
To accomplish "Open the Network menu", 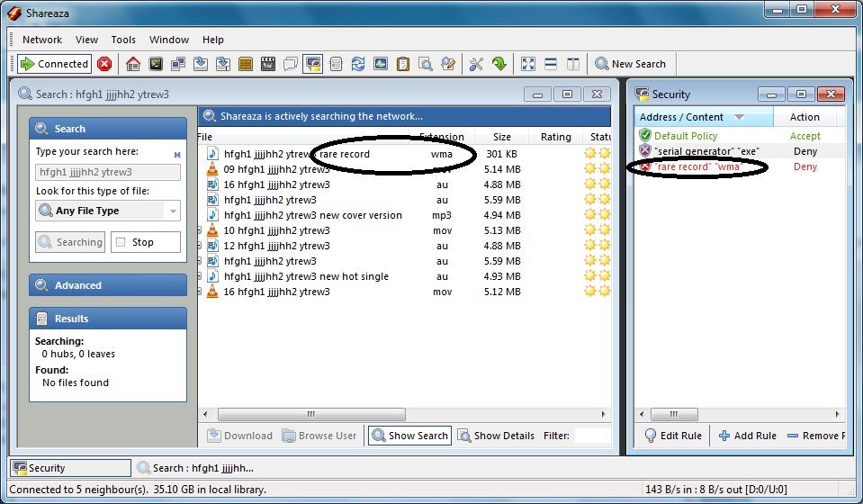I will [x=42, y=40].
